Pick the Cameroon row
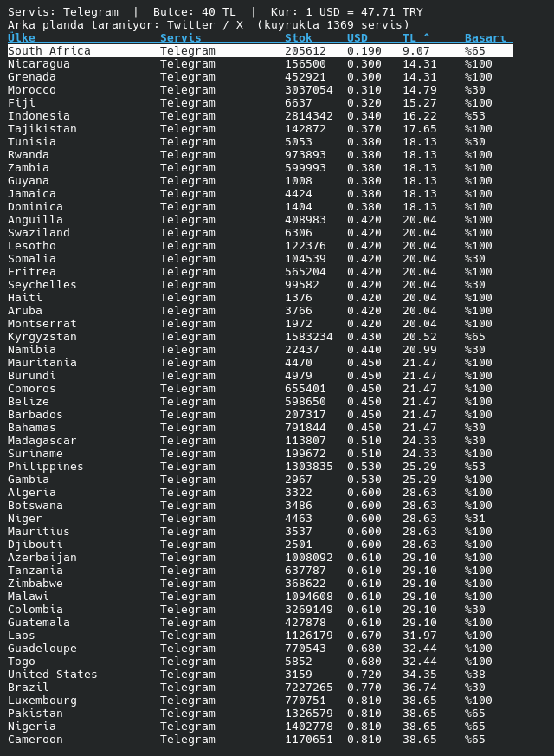The height and width of the screenshot is (756, 554). 261,740
